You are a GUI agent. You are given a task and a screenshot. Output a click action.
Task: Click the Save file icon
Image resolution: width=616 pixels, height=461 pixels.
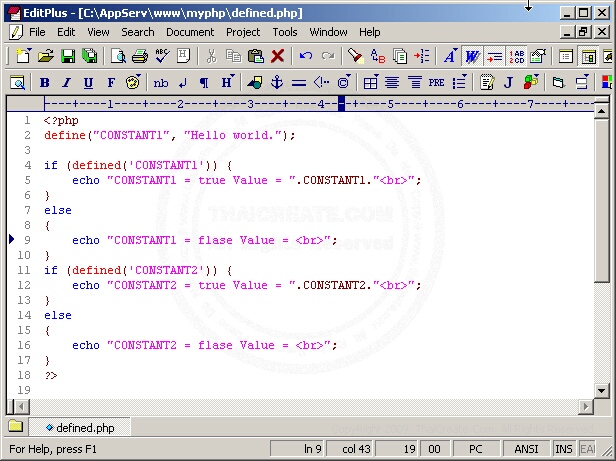point(68,57)
